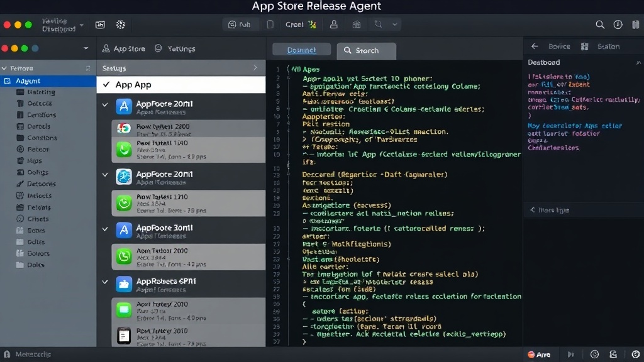Open the chevron dropdown in the center toolbar
The height and width of the screenshot is (362, 644).
click(x=395, y=25)
